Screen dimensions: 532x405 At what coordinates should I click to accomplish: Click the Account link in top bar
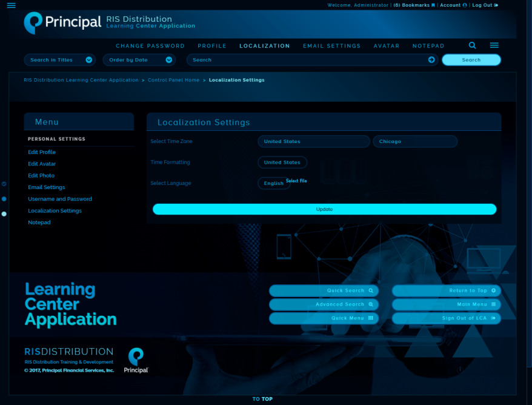(453, 5)
